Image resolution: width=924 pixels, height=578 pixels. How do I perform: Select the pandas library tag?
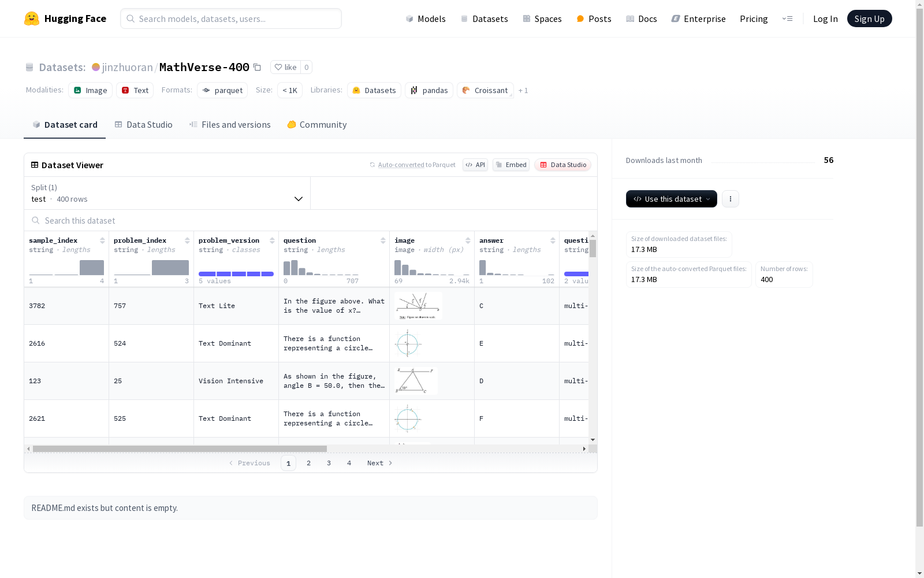[x=429, y=90]
